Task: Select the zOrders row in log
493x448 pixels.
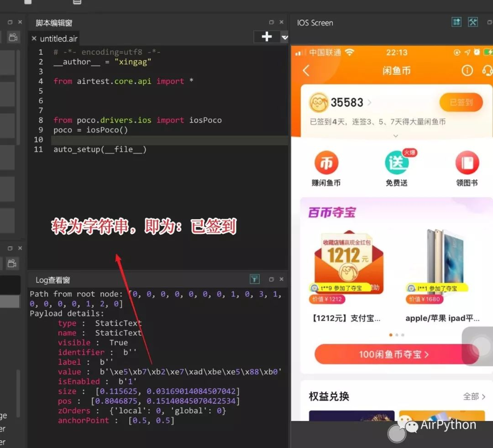Action: (142, 411)
